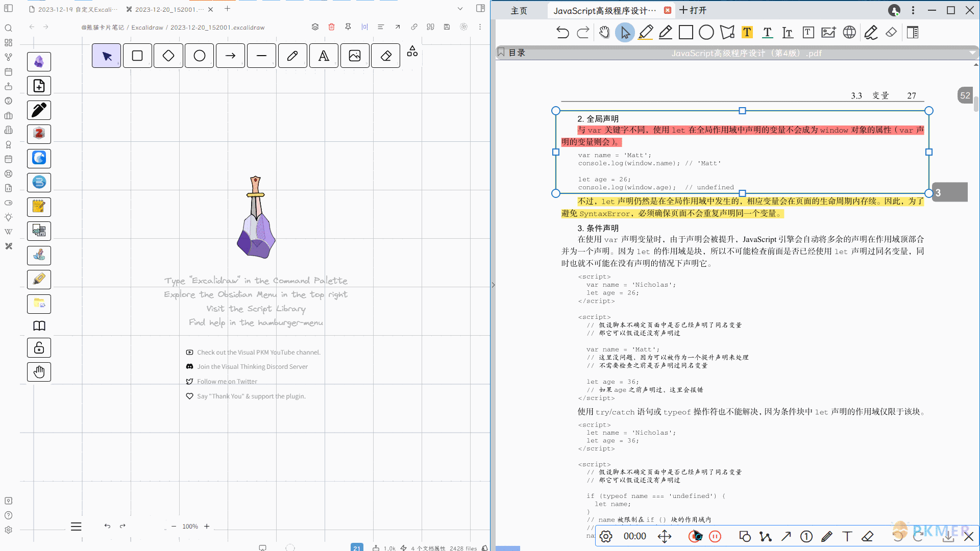Image resolution: width=980 pixels, height=551 pixels.
Task: Open the 主页 tab in PDF reader
Action: (x=519, y=11)
